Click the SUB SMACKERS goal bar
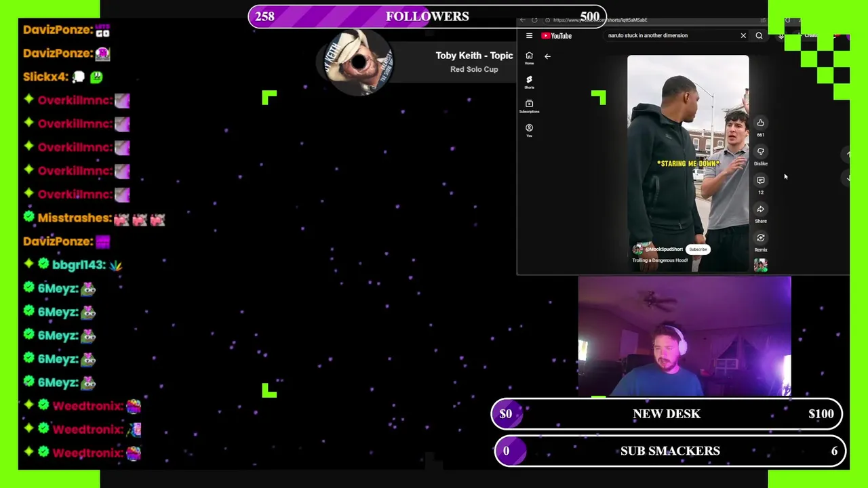The height and width of the screenshot is (488, 868). [670, 451]
